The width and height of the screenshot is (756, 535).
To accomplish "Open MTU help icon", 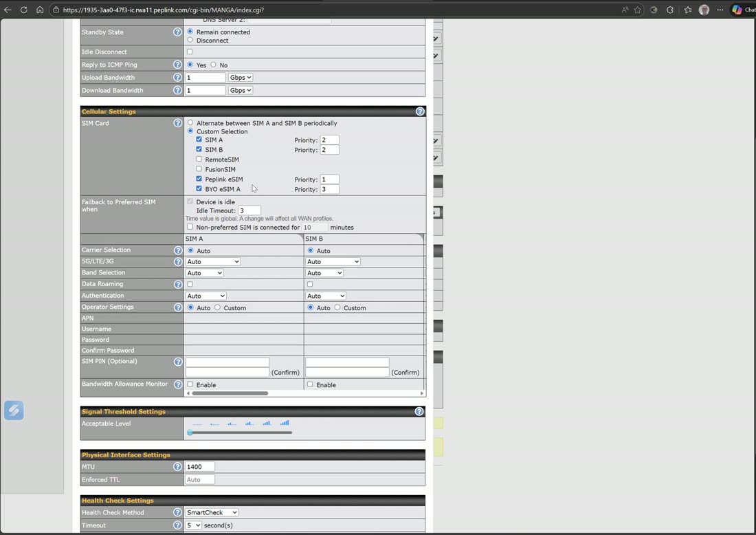I will (x=177, y=466).
